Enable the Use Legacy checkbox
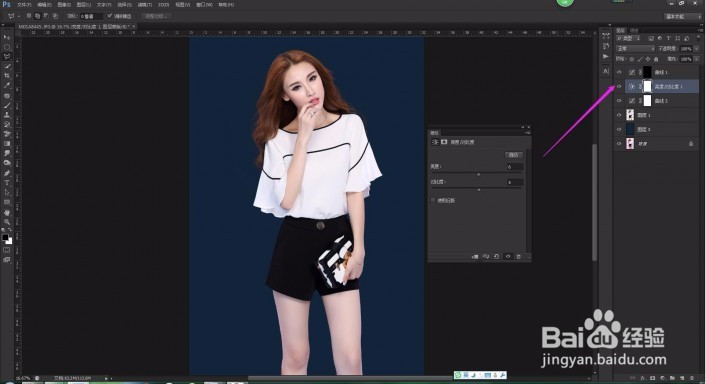The image size is (705, 384). [x=433, y=200]
